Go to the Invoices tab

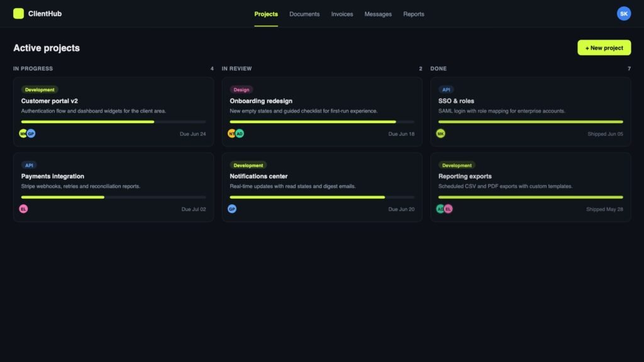pos(342,14)
